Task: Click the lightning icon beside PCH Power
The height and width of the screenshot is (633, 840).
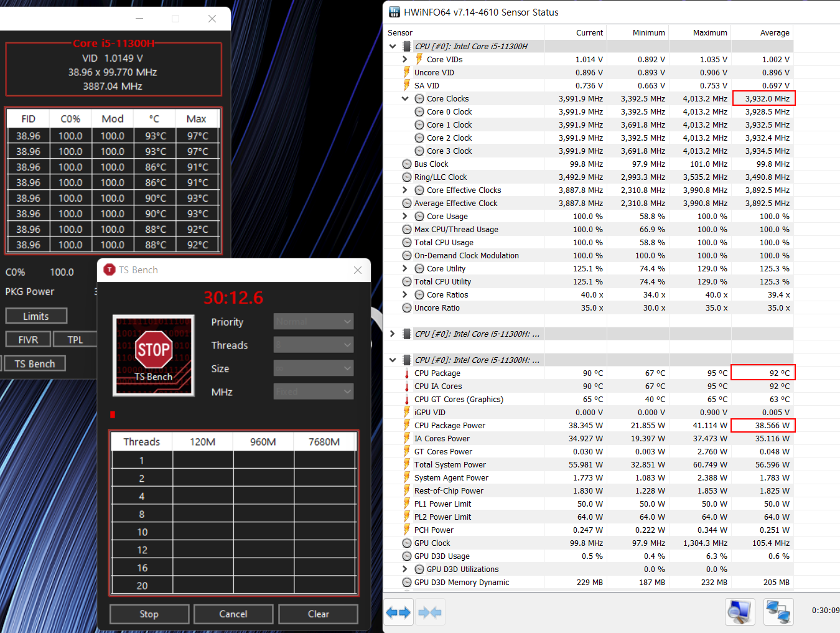Action: [407, 530]
